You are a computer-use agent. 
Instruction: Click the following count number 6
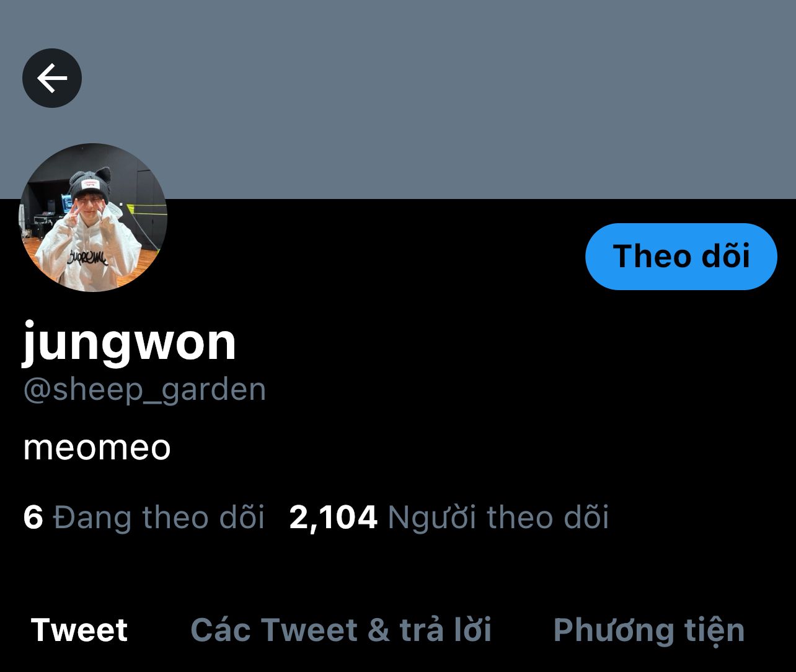pos(33,517)
